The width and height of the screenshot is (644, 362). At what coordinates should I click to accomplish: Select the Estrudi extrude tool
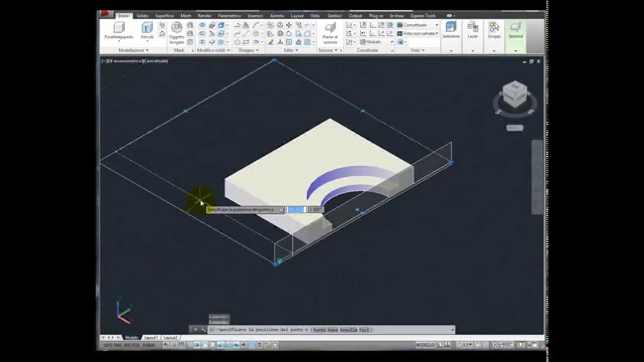(x=147, y=31)
